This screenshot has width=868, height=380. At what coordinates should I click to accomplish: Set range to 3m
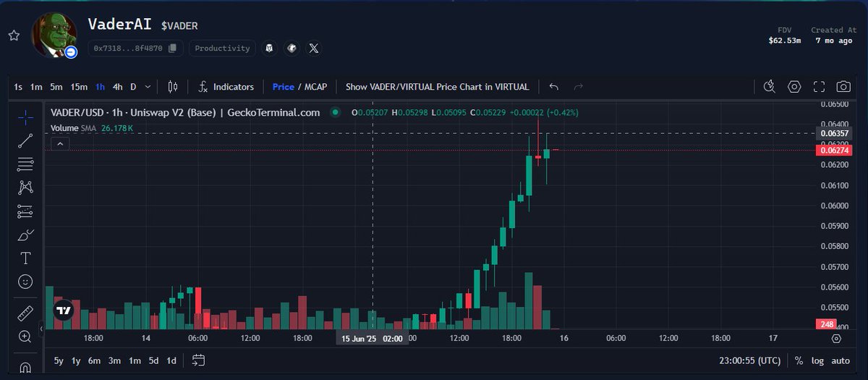pyautogui.click(x=114, y=360)
